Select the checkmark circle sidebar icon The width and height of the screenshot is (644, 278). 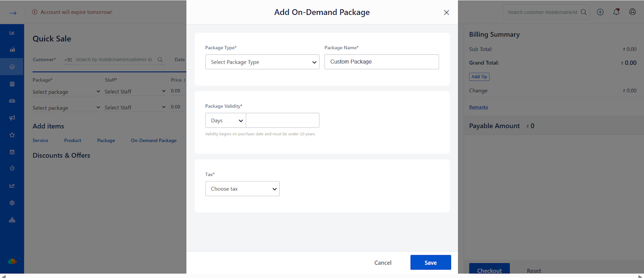click(12, 67)
